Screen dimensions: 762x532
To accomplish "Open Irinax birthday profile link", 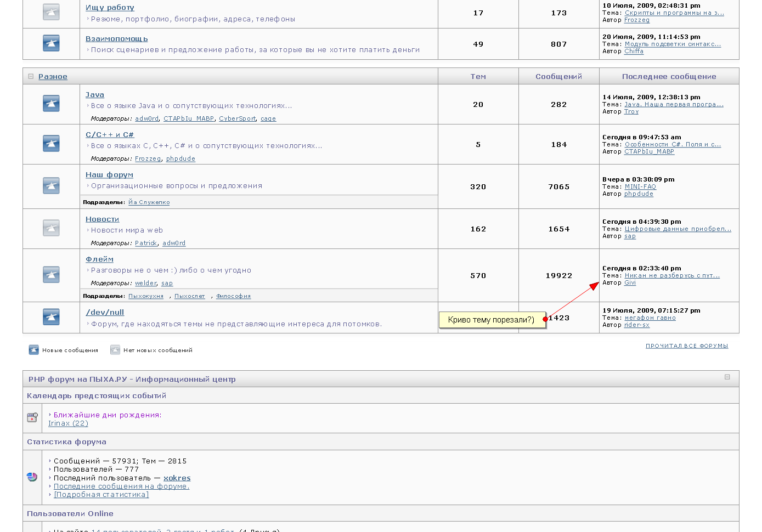I will [x=68, y=423].
